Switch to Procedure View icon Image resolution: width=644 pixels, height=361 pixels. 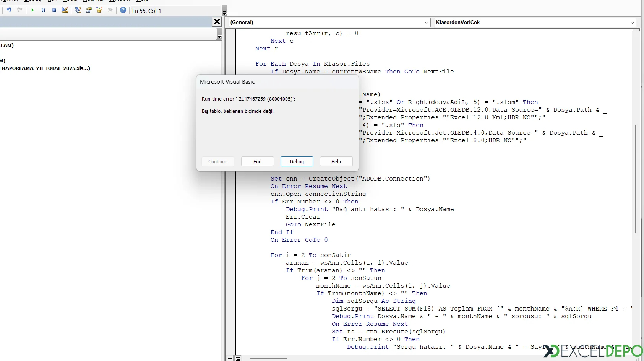pos(230,358)
